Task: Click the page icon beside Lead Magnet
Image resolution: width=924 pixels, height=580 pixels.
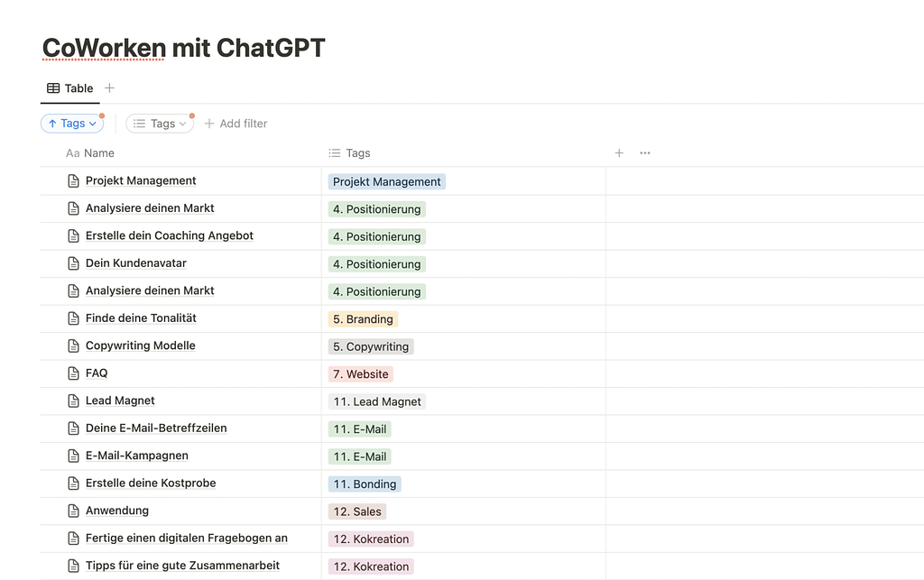Action: (x=74, y=401)
